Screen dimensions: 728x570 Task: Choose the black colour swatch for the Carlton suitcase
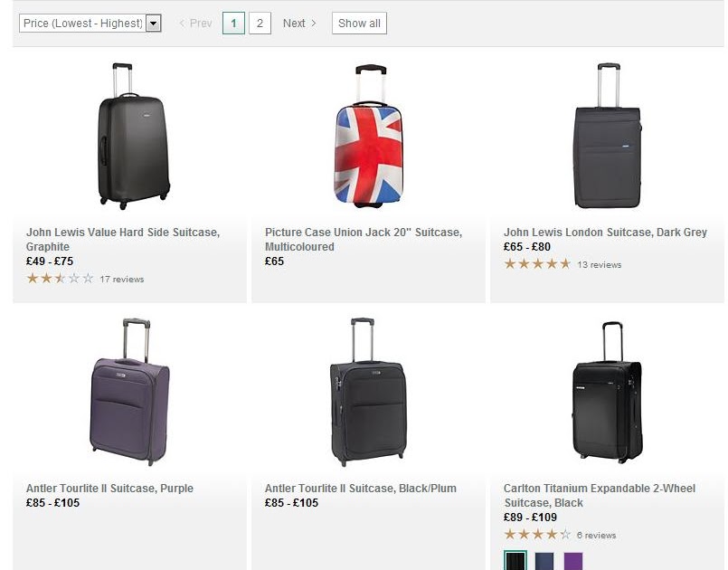tap(515, 561)
